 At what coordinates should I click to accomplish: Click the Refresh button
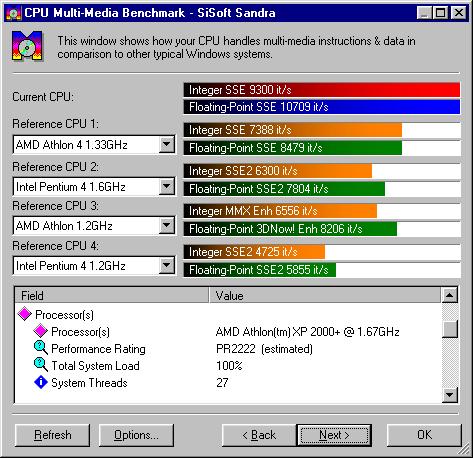(x=52, y=435)
